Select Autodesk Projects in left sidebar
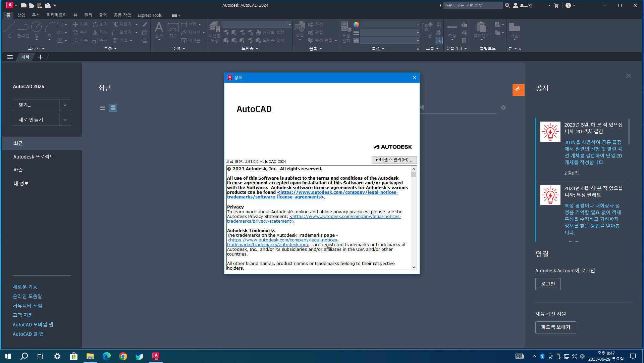The image size is (644, 363). coord(34,157)
